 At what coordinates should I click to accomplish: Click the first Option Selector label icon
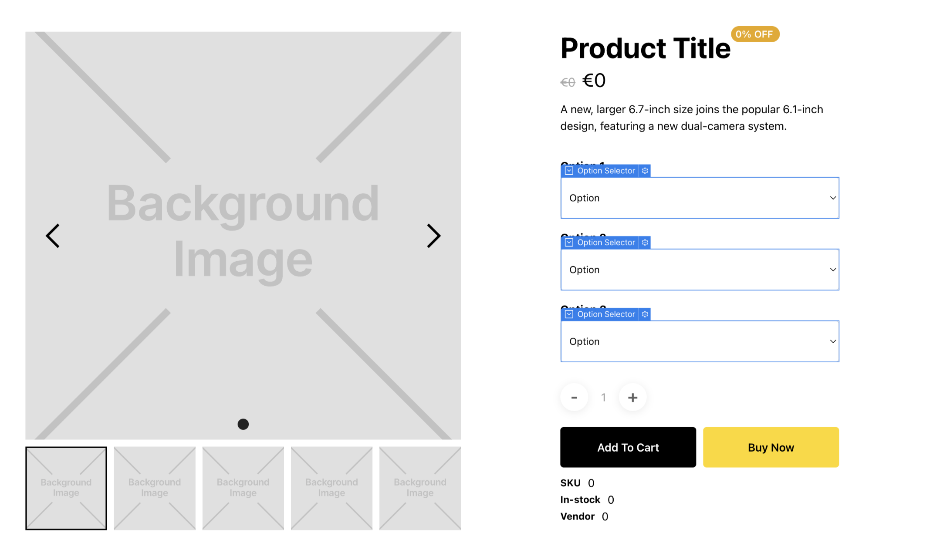click(x=569, y=171)
